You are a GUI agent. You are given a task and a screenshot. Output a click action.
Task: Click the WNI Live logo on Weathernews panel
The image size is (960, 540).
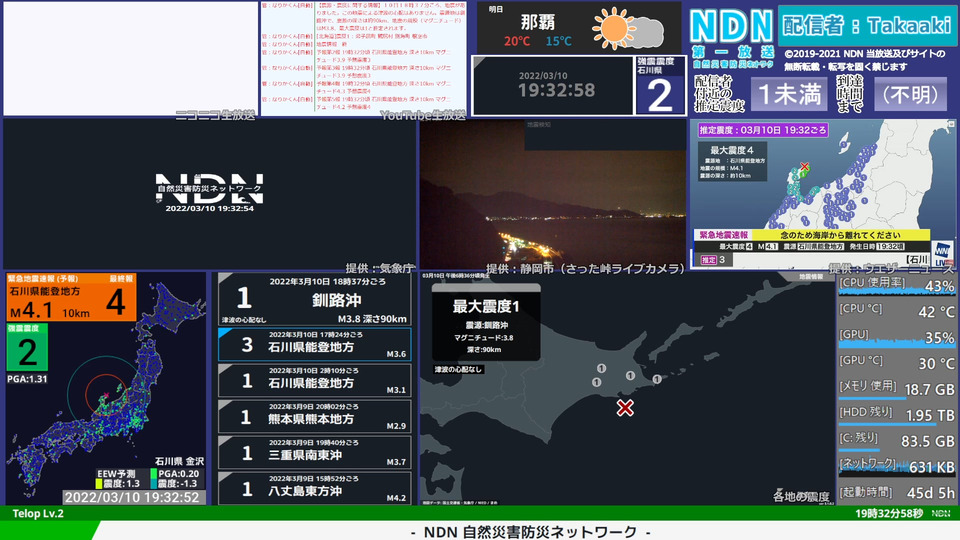click(x=942, y=252)
